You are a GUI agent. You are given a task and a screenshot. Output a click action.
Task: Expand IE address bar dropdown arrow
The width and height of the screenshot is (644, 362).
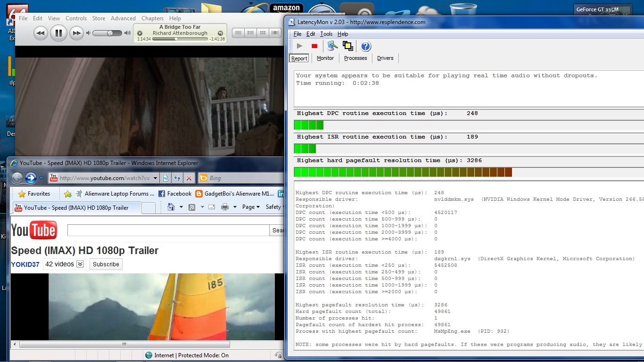pos(155,178)
